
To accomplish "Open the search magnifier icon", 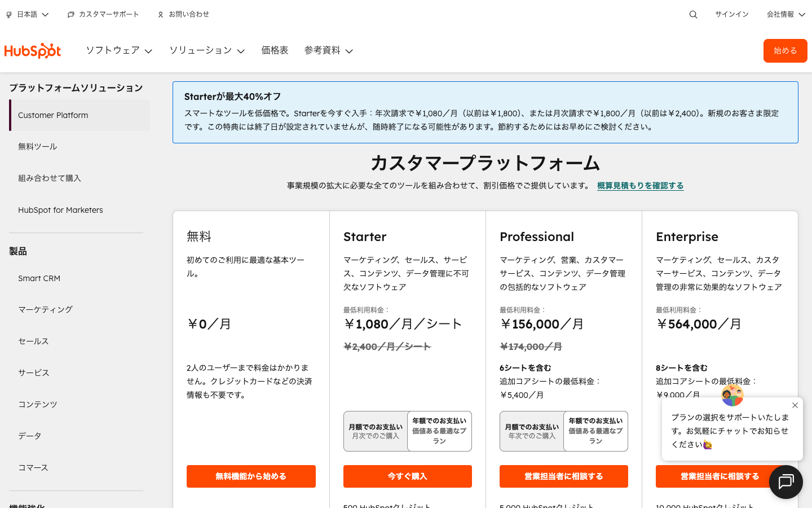I will coord(693,14).
